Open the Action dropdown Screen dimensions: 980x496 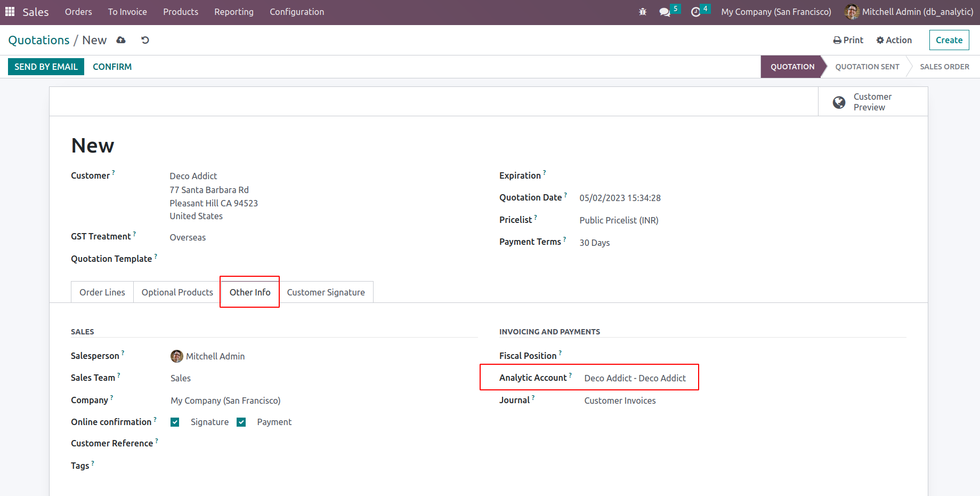click(894, 40)
